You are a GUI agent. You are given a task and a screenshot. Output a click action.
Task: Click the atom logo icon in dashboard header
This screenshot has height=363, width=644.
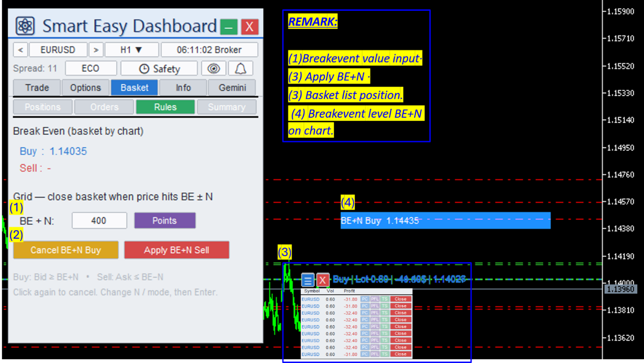[x=25, y=26]
